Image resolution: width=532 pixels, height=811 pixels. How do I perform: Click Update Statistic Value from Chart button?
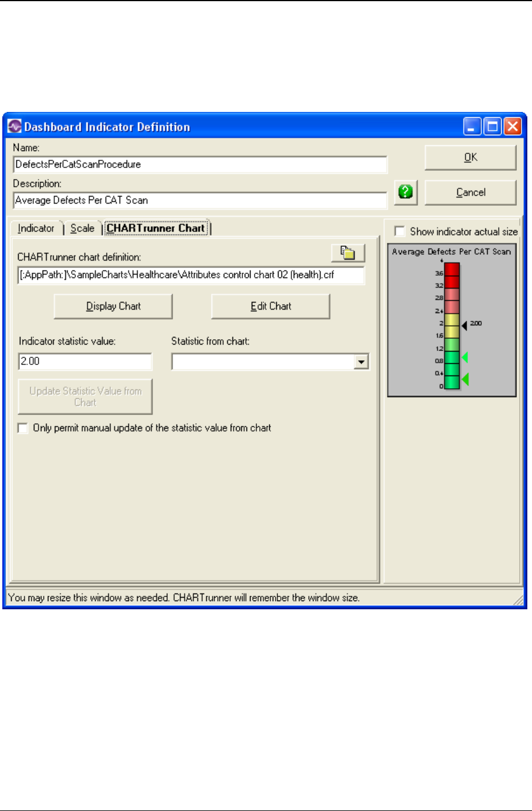point(85,396)
